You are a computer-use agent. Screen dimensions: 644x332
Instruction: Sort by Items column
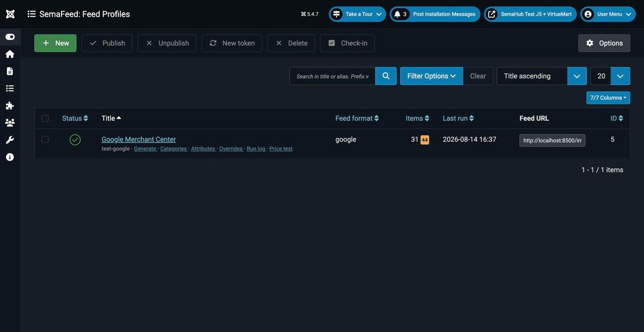click(x=418, y=118)
